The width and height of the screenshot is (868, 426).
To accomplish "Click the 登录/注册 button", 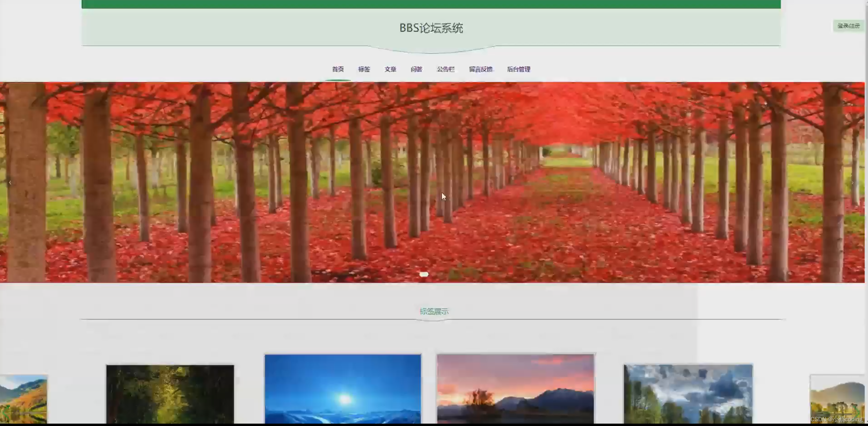I will click(x=848, y=26).
